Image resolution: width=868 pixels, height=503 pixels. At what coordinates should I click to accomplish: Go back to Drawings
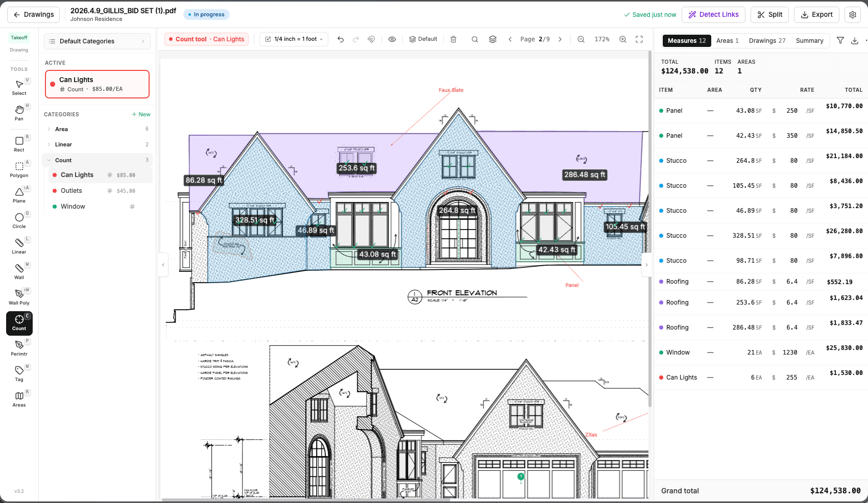(34, 15)
